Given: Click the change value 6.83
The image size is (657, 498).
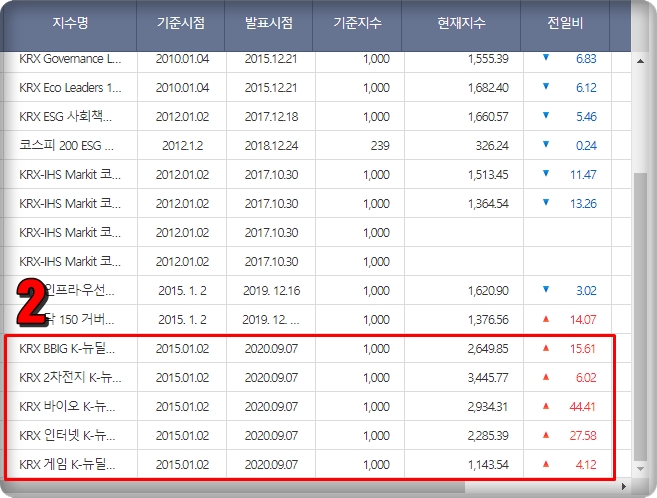Looking at the screenshot, I should tap(586, 59).
